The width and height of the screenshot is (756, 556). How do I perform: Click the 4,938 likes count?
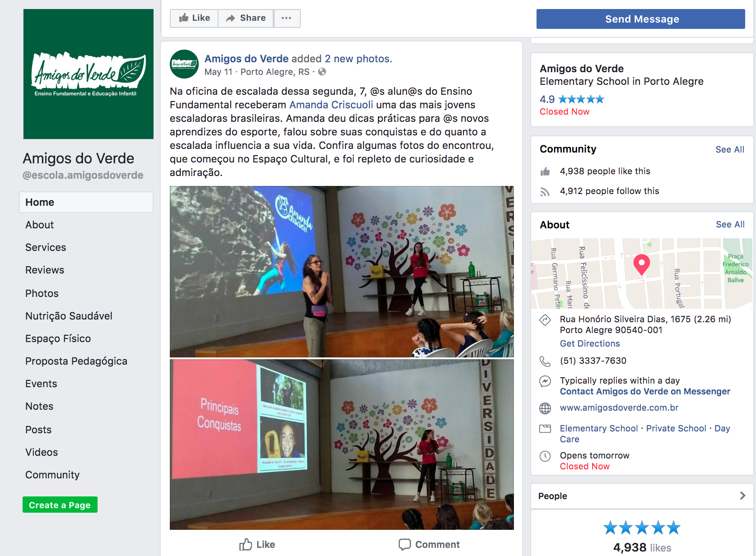tap(642, 547)
